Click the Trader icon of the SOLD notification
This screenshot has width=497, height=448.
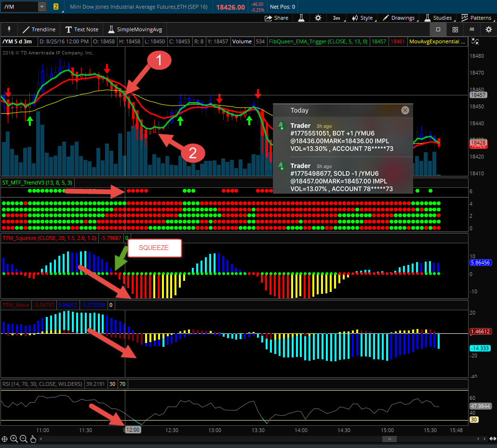281,166
